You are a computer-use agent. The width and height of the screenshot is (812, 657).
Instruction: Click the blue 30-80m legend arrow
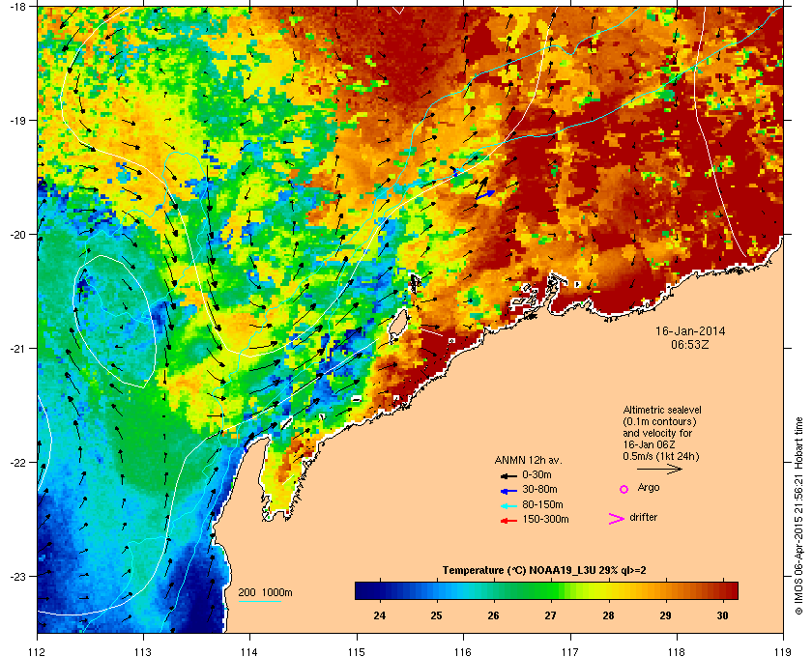tap(508, 490)
